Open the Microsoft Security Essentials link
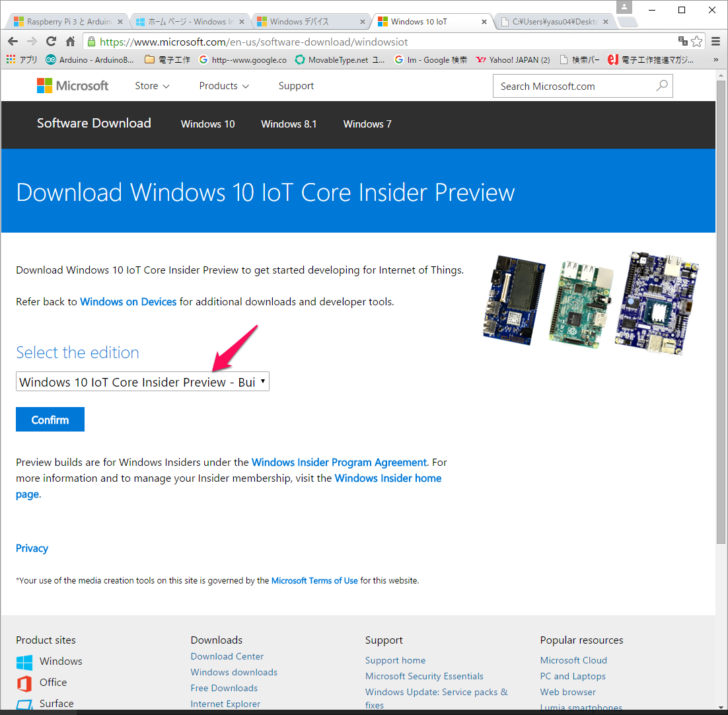The height and width of the screenshot is (715, 728). click(x=424, y=676)
